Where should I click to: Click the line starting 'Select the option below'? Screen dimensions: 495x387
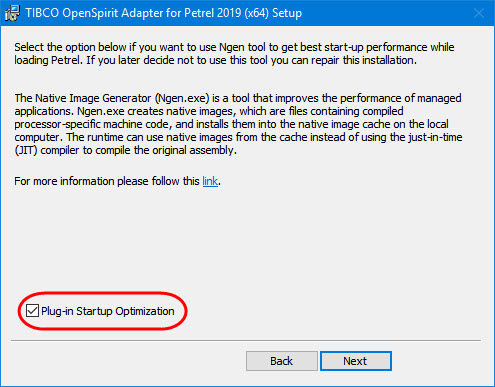pyautogui.click(x=234, y=47)
